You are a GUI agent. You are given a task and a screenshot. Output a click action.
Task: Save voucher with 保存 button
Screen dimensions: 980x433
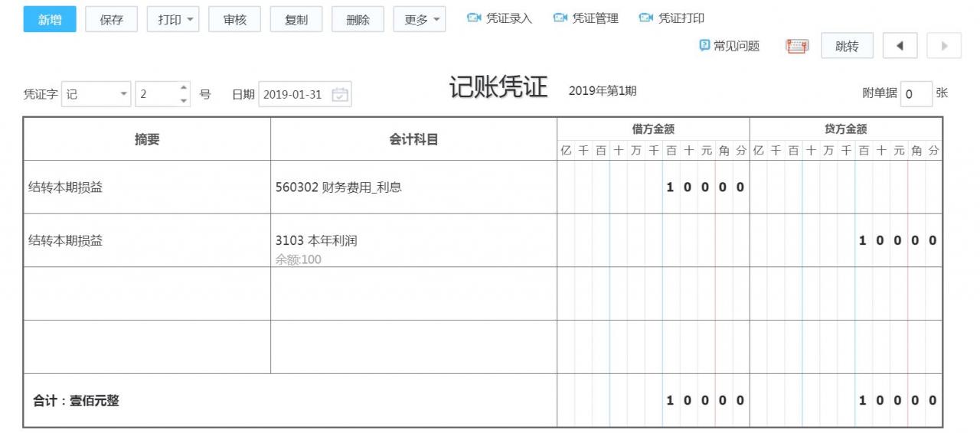(x=112, y=20)
